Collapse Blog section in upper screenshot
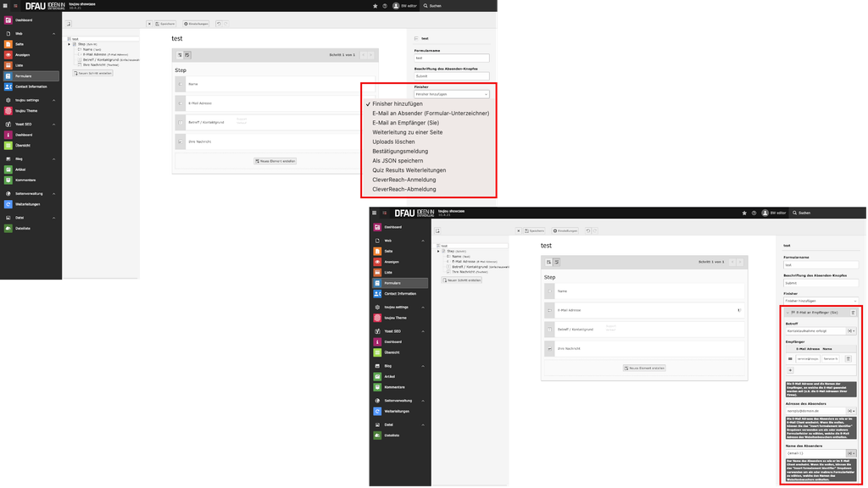 click(x=53, y=159)
